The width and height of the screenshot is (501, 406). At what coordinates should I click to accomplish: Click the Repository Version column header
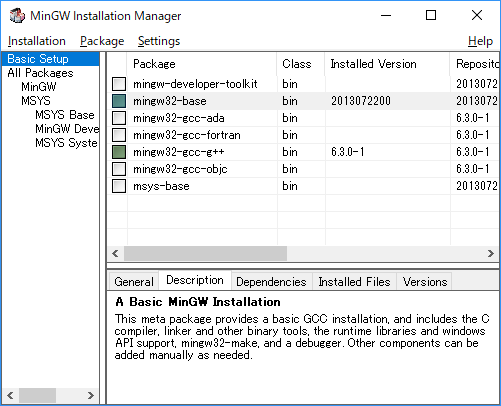[x=475, y=64]
